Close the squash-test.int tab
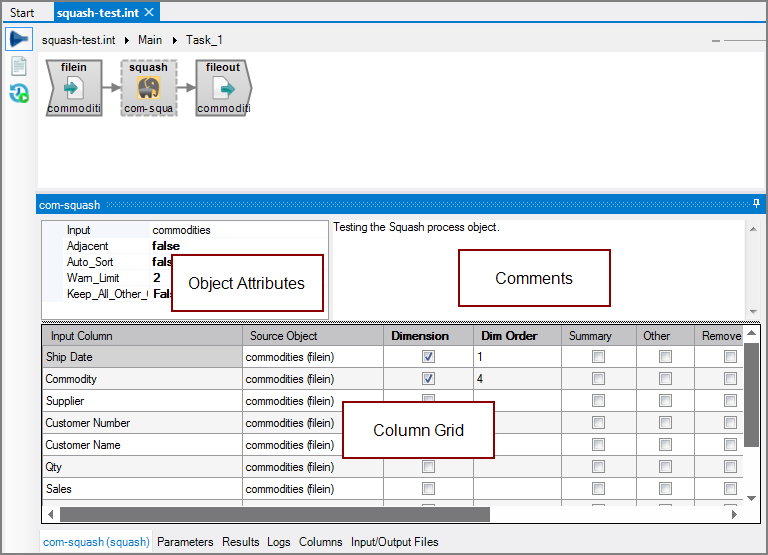The height and width of the screenshot is (555, 768). (148, 12)
